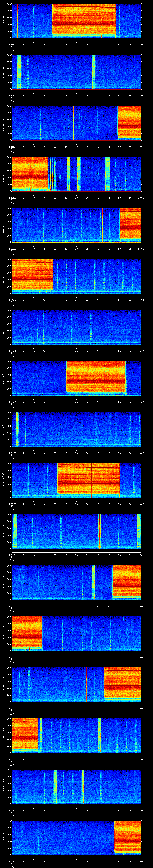Pick the spectrogram row starting at 11:30:00
The width and height of the screenshot is (153, 868).
76,736
